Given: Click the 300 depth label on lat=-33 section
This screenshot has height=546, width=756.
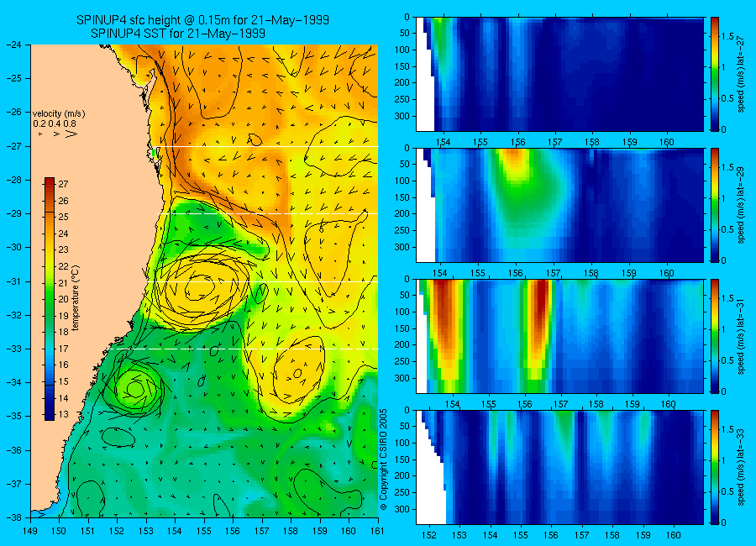Looking at the screenshot, I should [402, 509].
